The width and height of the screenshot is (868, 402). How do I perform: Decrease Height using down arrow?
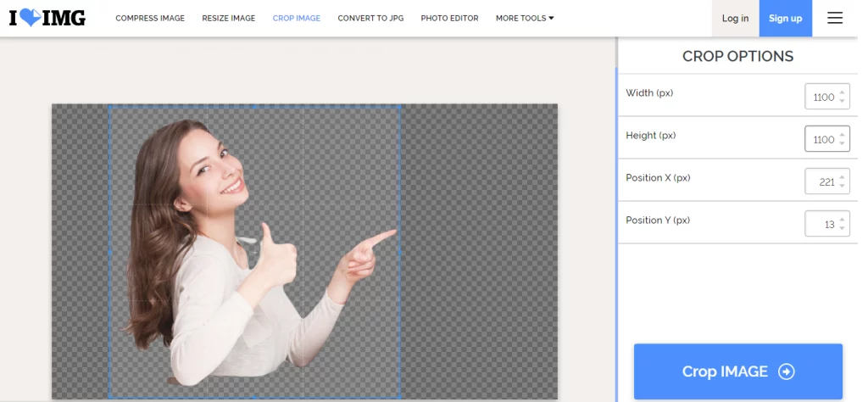click(x=842, y=144)
